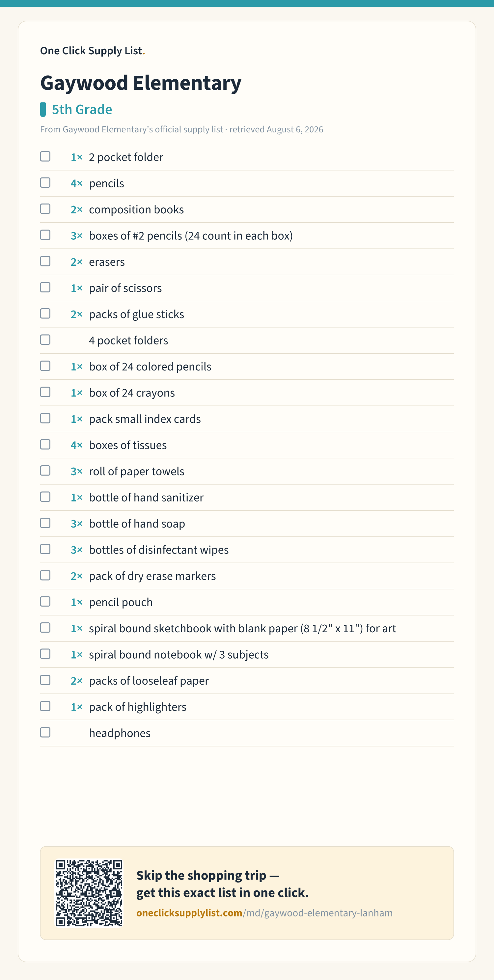Mark composition books as purchased

[45, 209]
